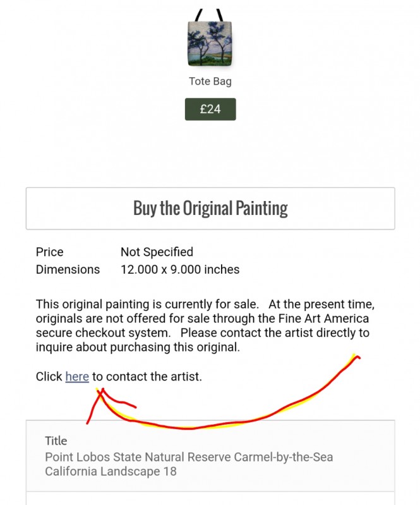Screen dimensions: 420x505
Task: Click the 'California Landscape 18' title line
Action: click(111, 472)
